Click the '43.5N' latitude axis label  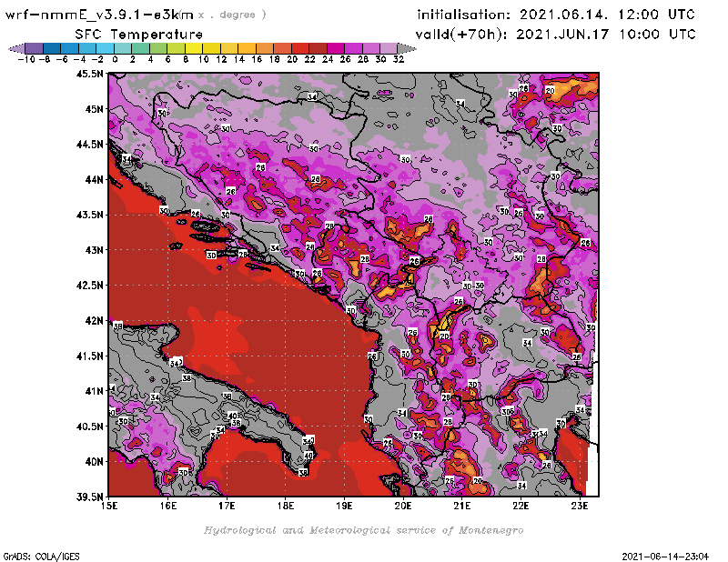pos(89,215)
